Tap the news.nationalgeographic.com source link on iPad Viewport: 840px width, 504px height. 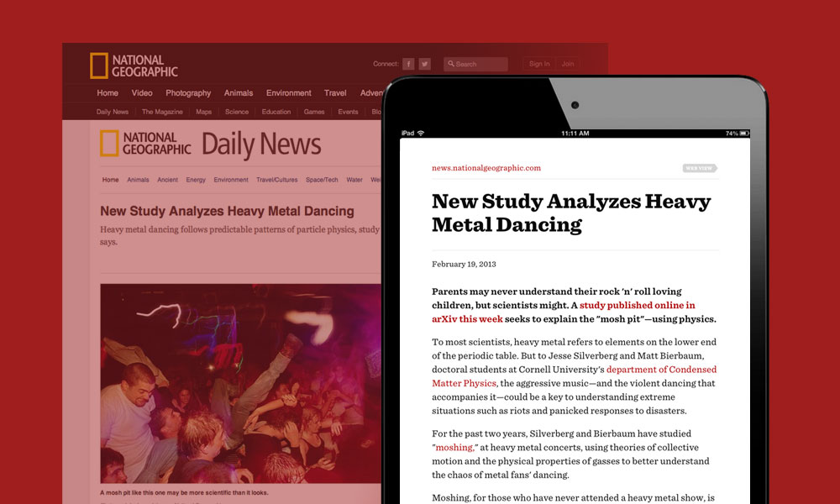[x=486, y=168]
